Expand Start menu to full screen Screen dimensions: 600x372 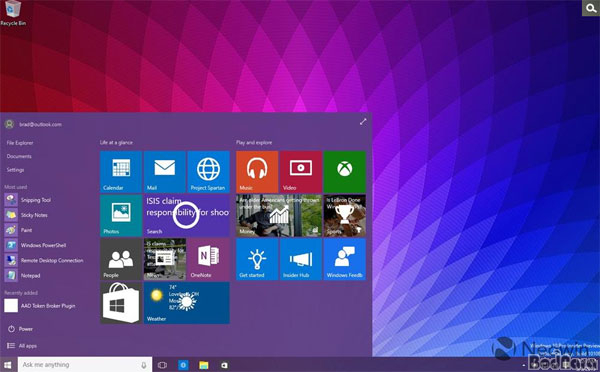tap(363, 122)
